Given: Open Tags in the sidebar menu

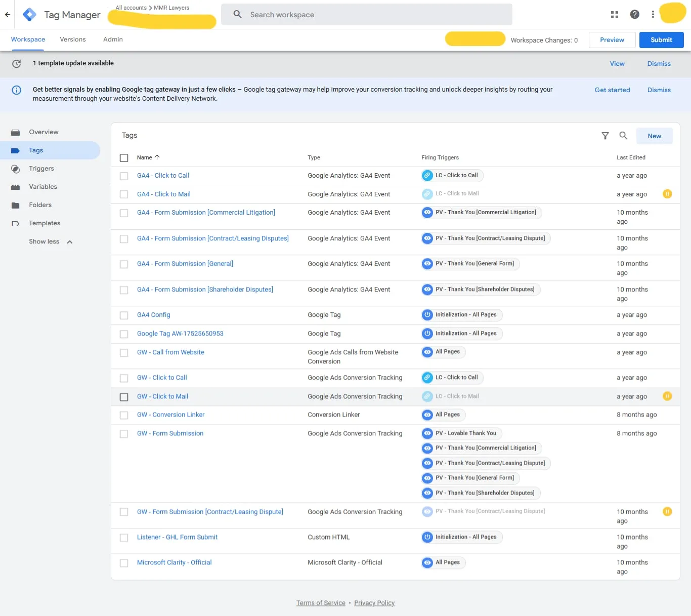Looking at the screenshot, I should (50, 150).
